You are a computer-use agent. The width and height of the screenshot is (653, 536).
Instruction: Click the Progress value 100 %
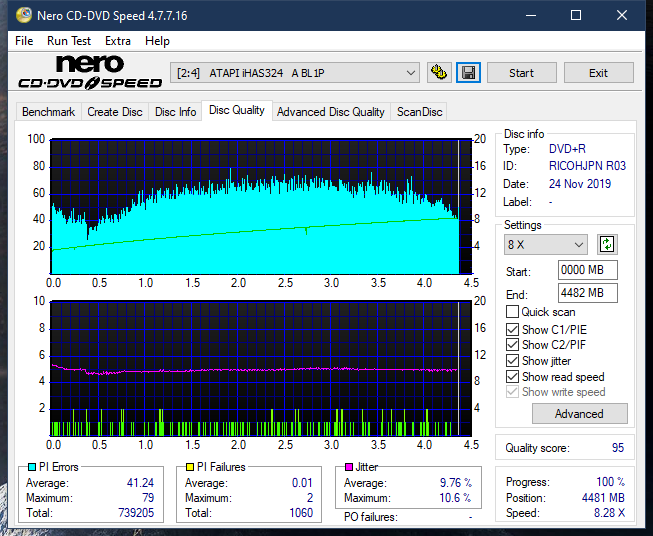tap(611, 482)
